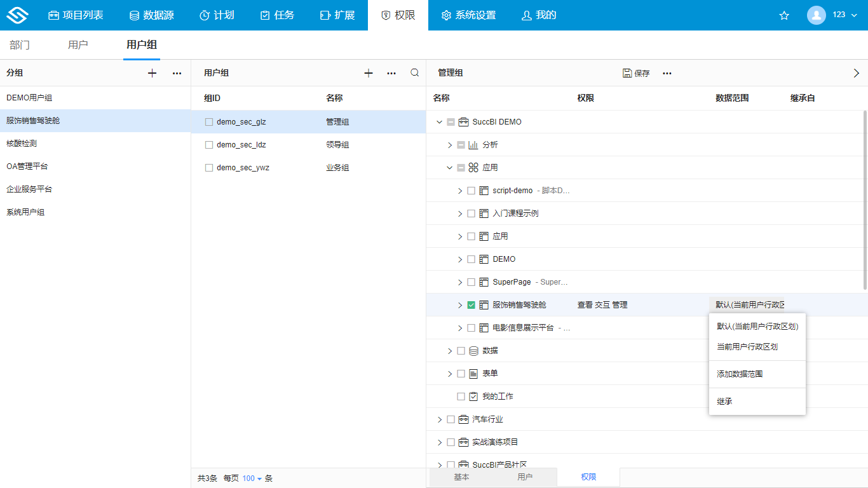Click the favorite star in the top bar
The image size is (868, 488).
tap(784, 15)
